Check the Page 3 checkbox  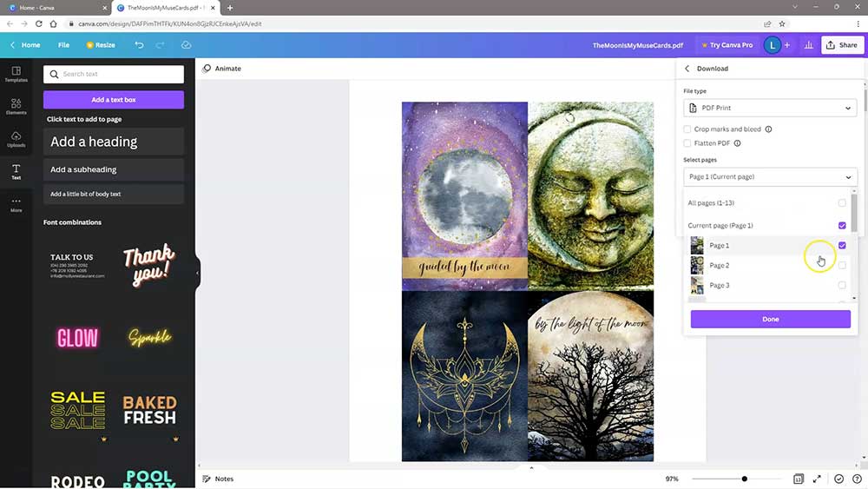(x=842, y=285)
